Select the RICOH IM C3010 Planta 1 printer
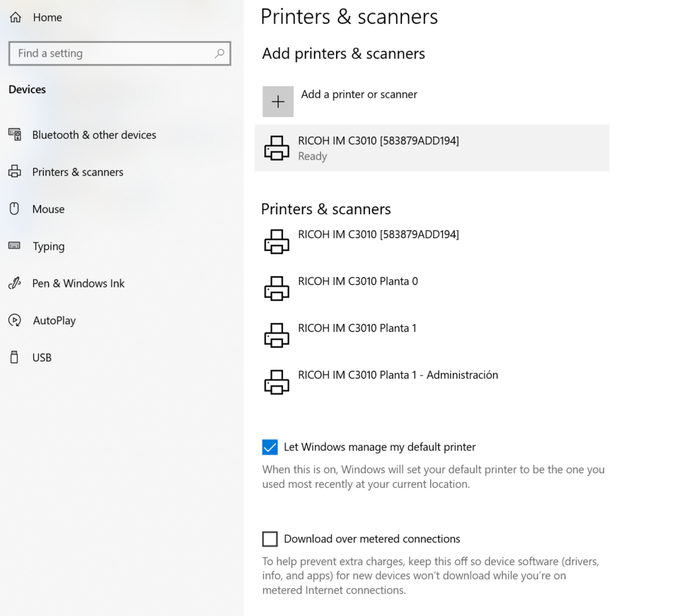This screenshot has height=616, width=677. click(357, 328)
